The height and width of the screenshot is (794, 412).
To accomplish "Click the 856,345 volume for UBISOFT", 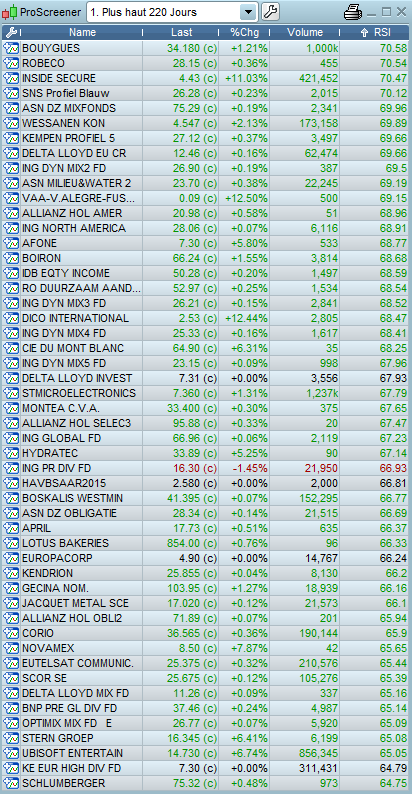I will (318, 753).
